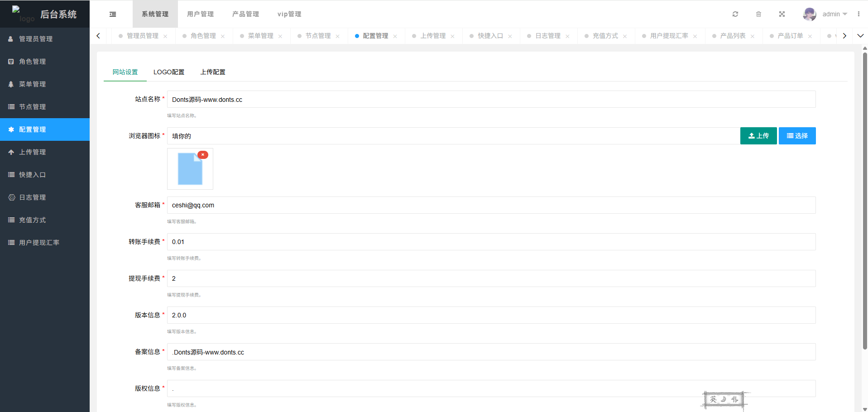
Task: Click the blue 选择 button
Action: click(x=797, y=136)
